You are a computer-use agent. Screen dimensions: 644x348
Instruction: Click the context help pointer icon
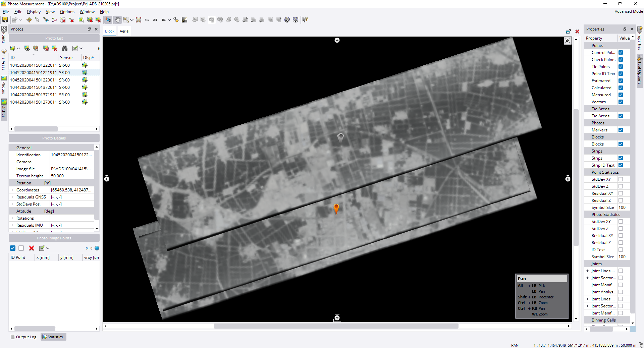[305, 20]
